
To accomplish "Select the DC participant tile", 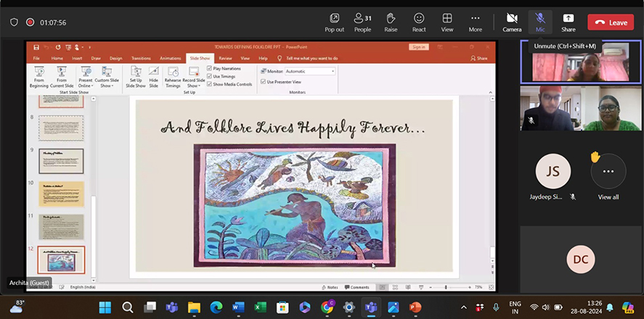I will tap(580, 259).
